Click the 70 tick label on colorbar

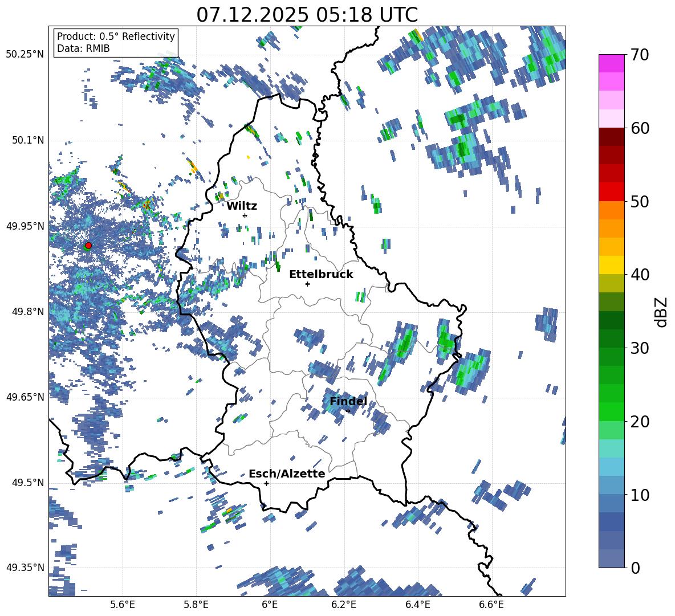(x=640, y=55)
